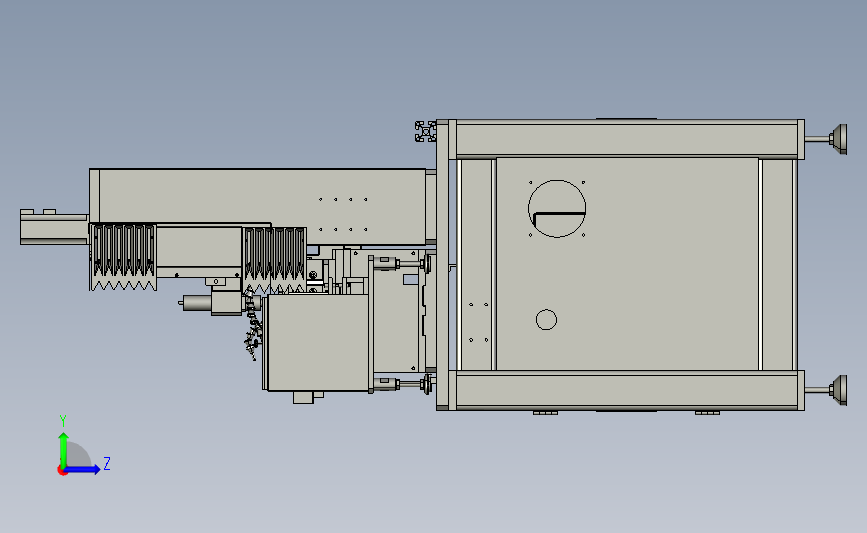The width and height of the screenshot is (867, 533).
Task: Select the aluminum extrusion profile at the frame corner
Action: (x=426, y=132)
